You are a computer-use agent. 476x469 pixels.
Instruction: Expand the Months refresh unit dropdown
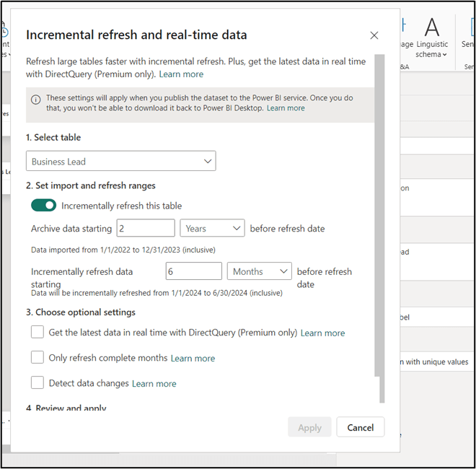(259, 272)
